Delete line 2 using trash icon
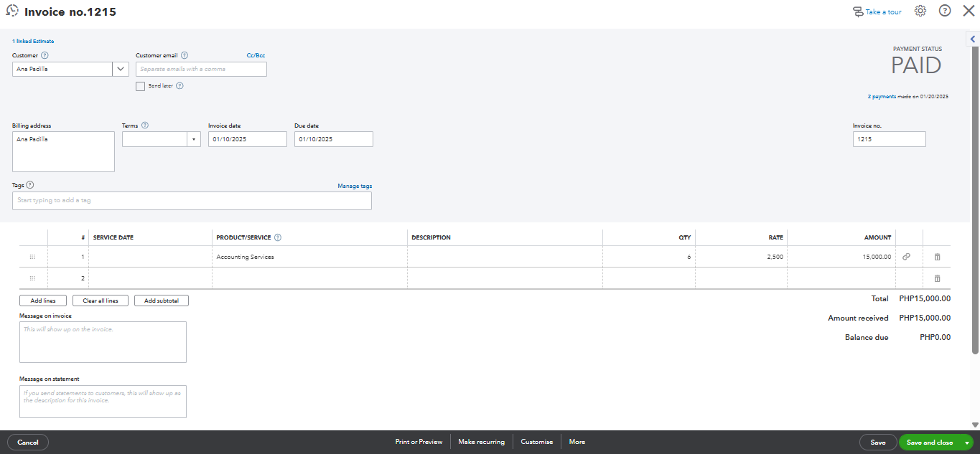The image size is (980, 454). (x=936, y=278)
